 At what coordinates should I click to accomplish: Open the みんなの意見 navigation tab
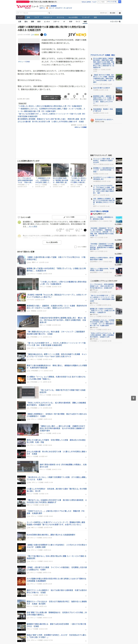point(73,17)
